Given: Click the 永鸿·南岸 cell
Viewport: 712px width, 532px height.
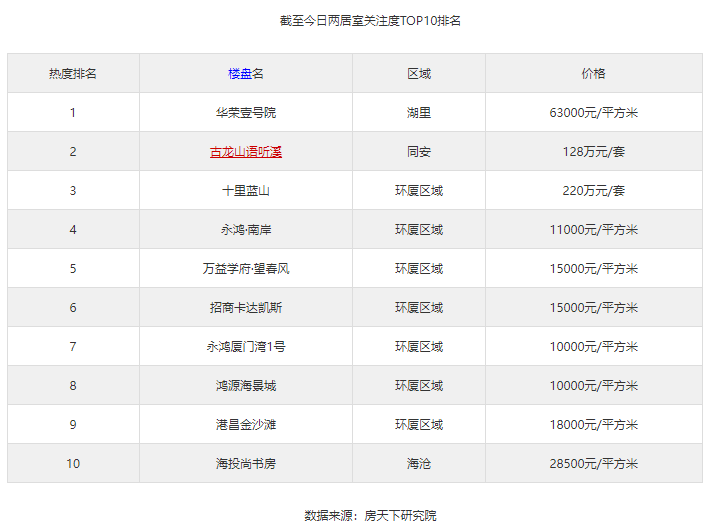Looking at the screenshot, I should click(x=246, y=230).
